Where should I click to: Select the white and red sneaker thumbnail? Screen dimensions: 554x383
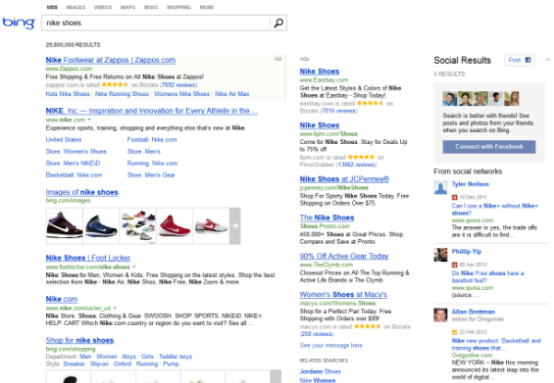point(211,226)
